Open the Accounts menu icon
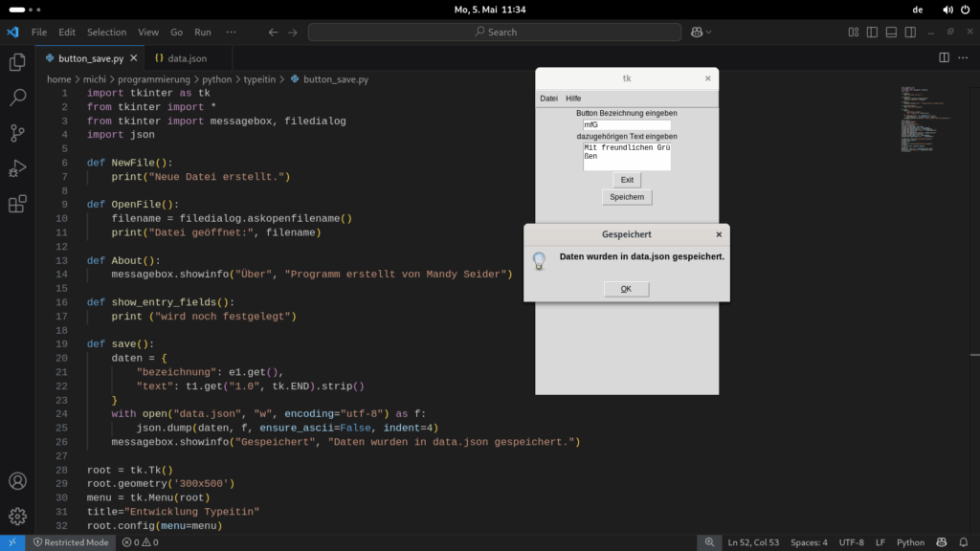 pos(17,481)
